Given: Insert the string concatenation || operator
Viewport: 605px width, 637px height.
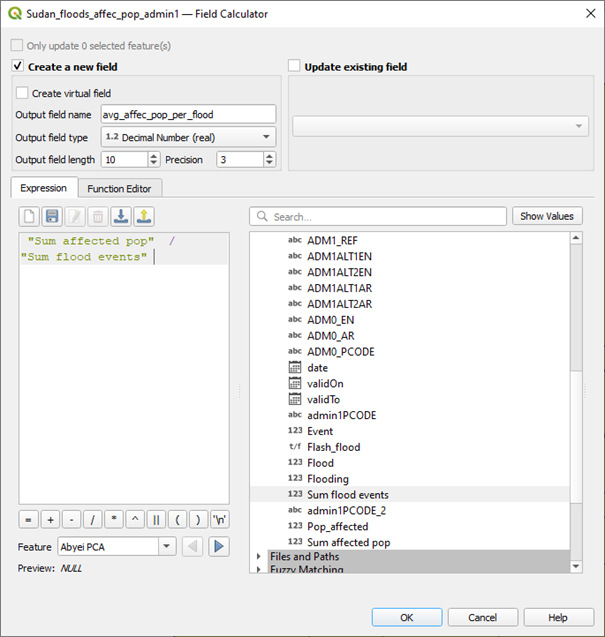Looking at the screenshot, I should (155, 520).
